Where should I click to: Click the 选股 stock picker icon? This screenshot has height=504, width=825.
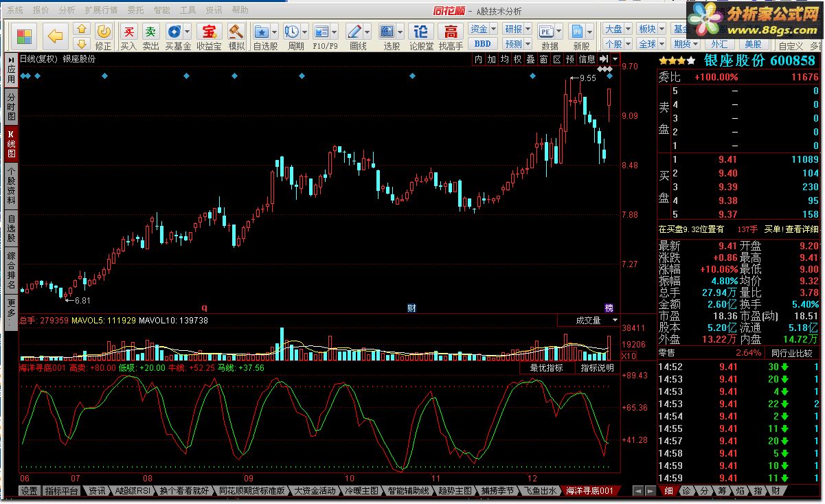(387, 32)
